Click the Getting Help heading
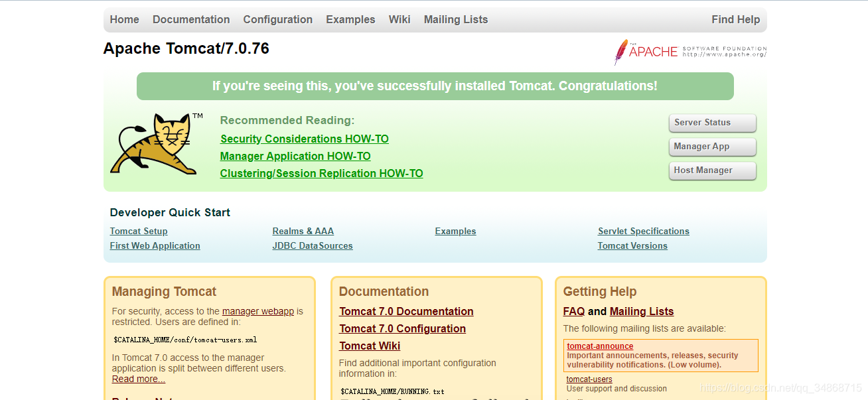Viewport: 868px width, 400px height. click(x=600, y=291)
